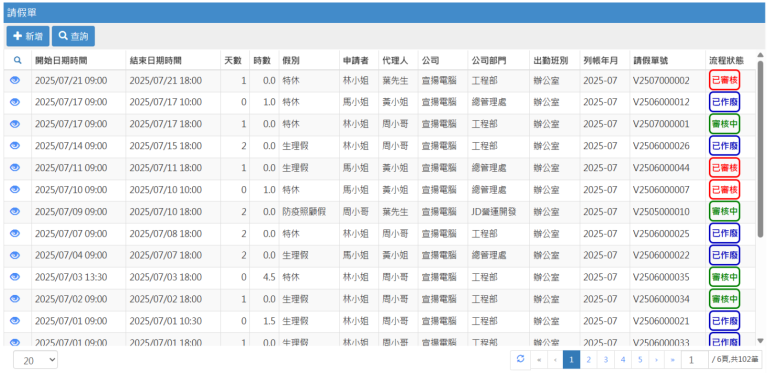The image size is (768, 377).
Task: Select page 3 in pagination
Action: 605,360
